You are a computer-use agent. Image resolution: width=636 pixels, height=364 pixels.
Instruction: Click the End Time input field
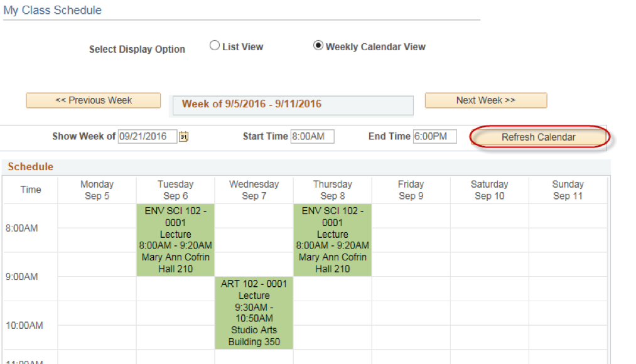(x=434, y=136)
